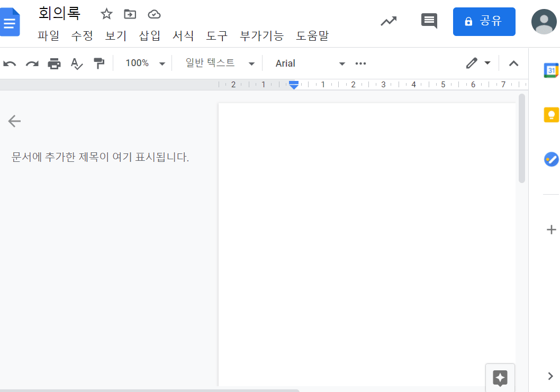
Task: Get add-ons with the plus icon
Action: pos(551,230)
